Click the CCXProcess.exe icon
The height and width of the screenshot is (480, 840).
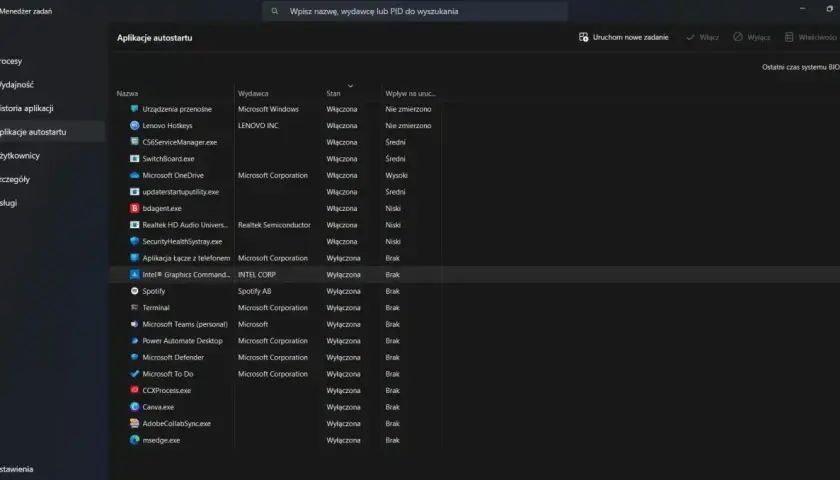click(x=134, y=391)
